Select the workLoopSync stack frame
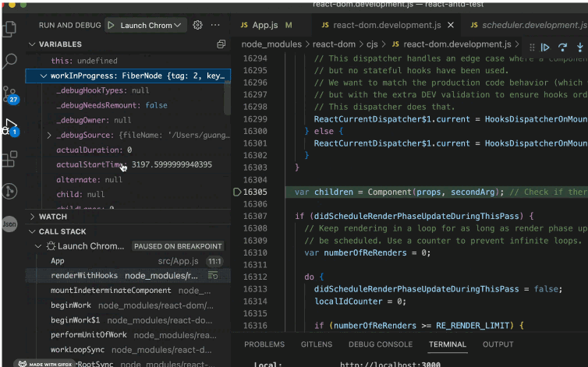The width and height of the screenshot is (588, 367). [x=128, y=350]
